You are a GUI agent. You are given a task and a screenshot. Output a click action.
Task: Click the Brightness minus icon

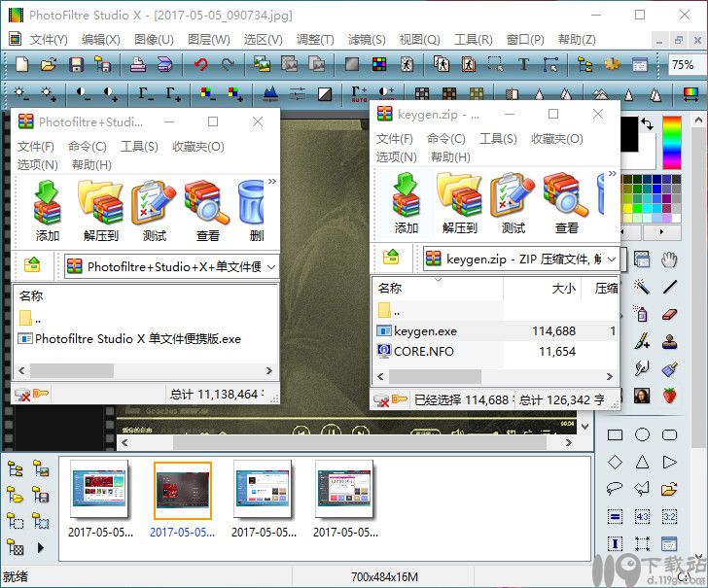tap(22, 93)
